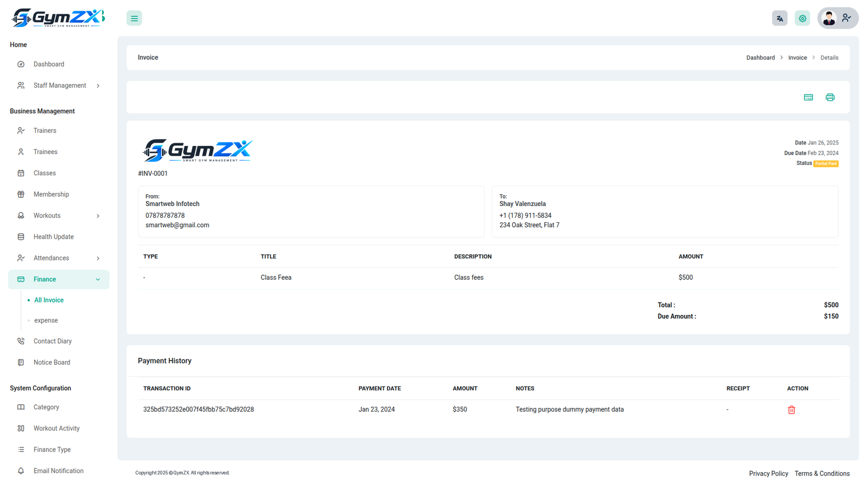Click transaction ID 325bd573252e007f45fbb75c7bd92028
The height and width of the screenshot is (488, 868).
199,409
